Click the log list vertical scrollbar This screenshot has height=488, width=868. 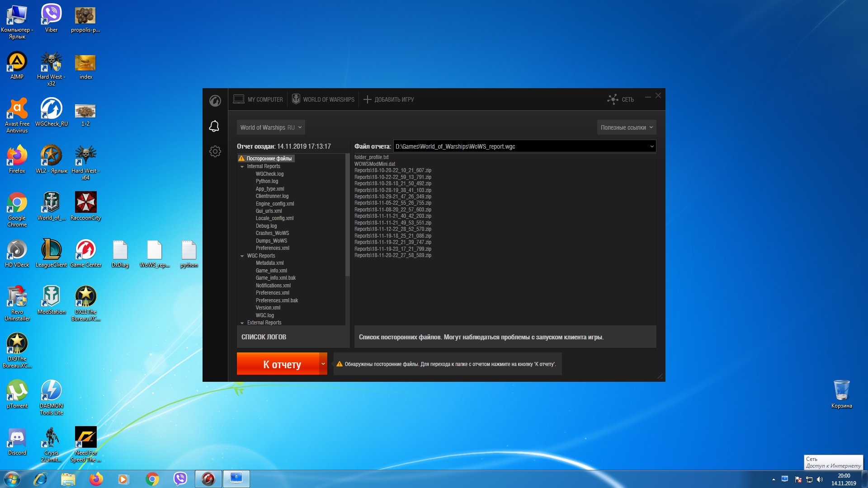pos(348,215)
